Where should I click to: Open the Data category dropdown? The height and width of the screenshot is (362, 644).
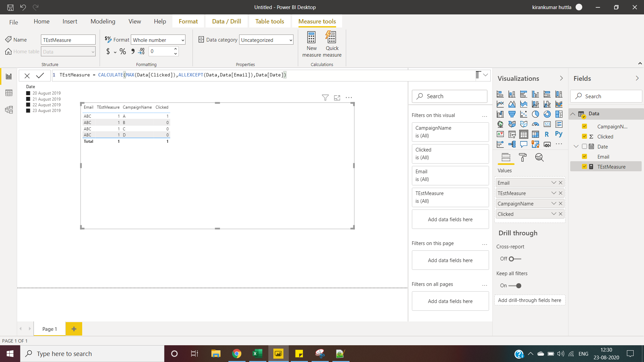266,40
